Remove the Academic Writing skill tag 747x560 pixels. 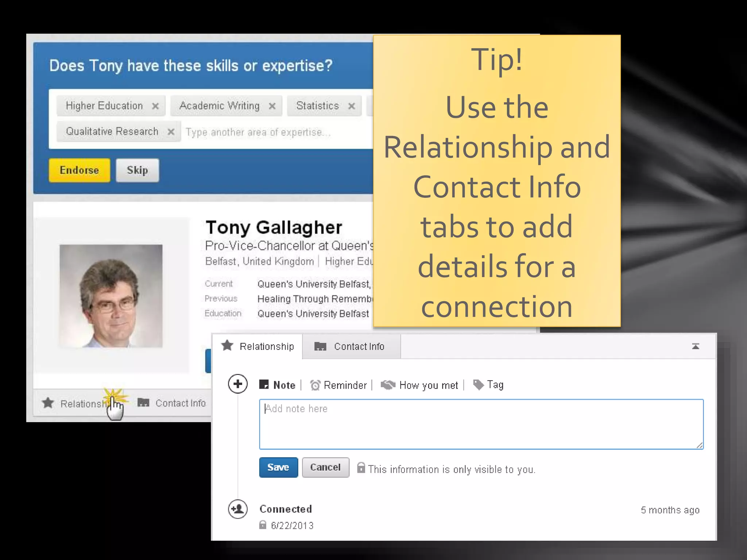pyautogui.click(x=272, y=106)
